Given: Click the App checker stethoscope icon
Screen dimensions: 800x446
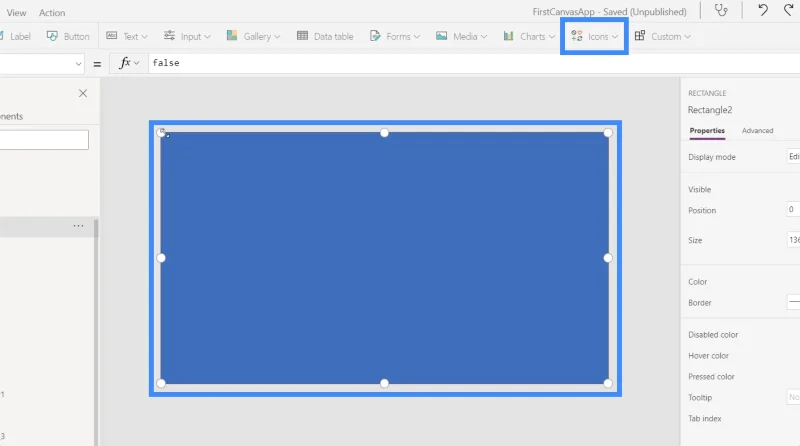Looking at the screenshot, I should pyautogui.click(x=721, y=10).
